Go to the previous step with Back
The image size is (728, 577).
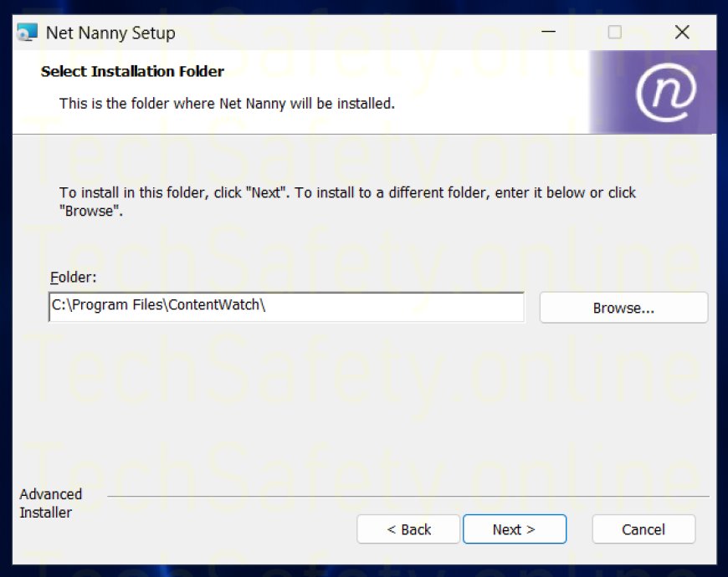coord(408,529)
